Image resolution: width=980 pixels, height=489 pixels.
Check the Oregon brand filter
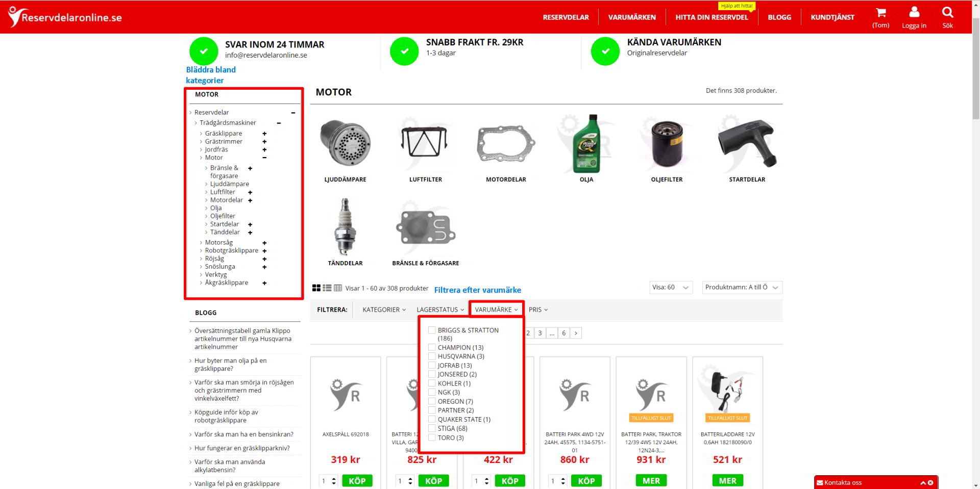[x=432, y=401]
